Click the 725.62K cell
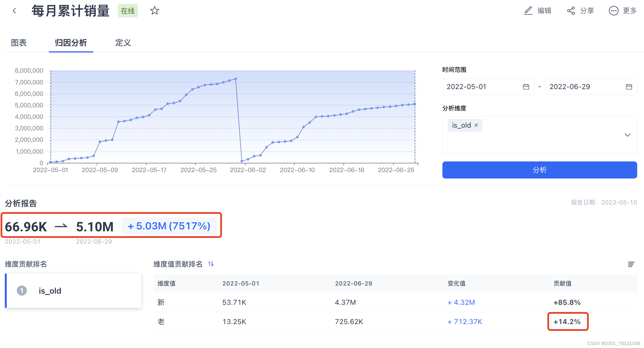The height and width of the screenshot is (348, 644). coord(349,321)
